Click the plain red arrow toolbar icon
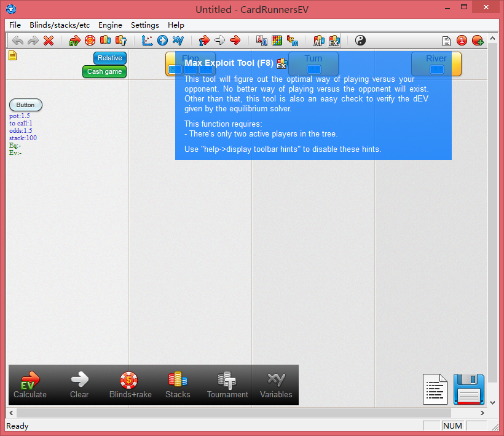The height and width of the screenshot is (436, 504). point(235,41)
